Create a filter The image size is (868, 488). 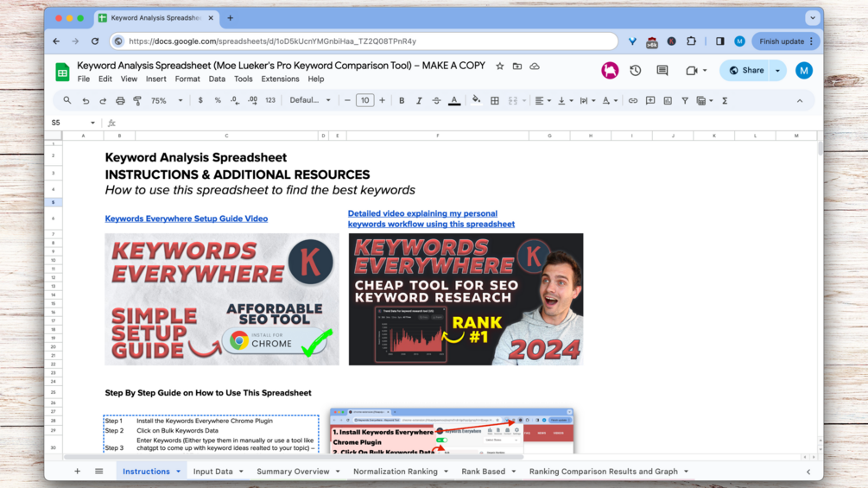pos(685,101)
